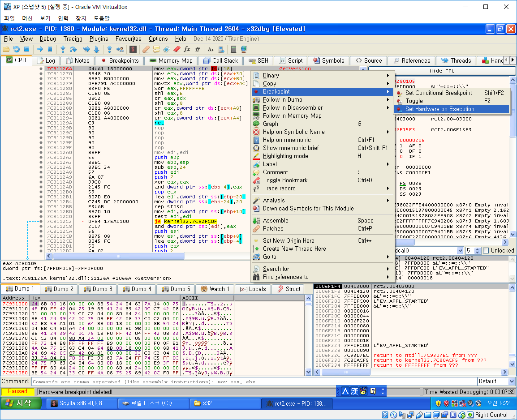Click the jump instruction kernel32.7C82FCDF
This screenshot has height=420, width=517.
click(x=186, y=221)
